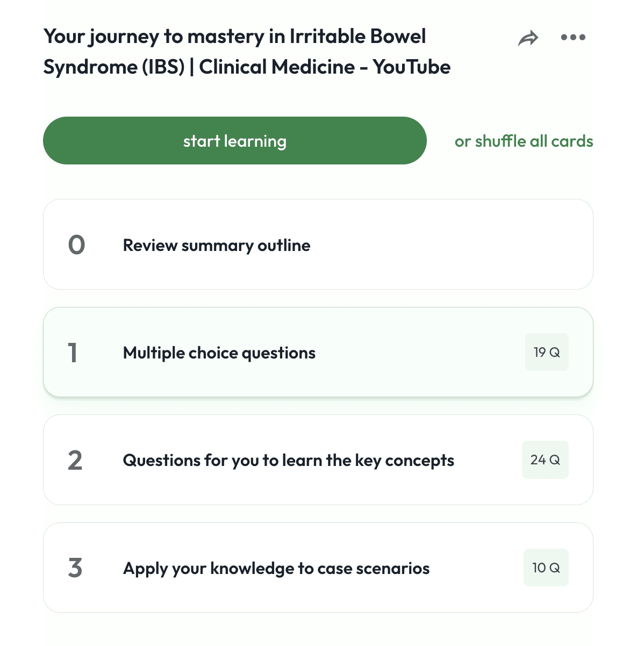Click "Clinical Medicine" in the page title
The height and width of the screenshot is (646, 644).
(277, 67)
